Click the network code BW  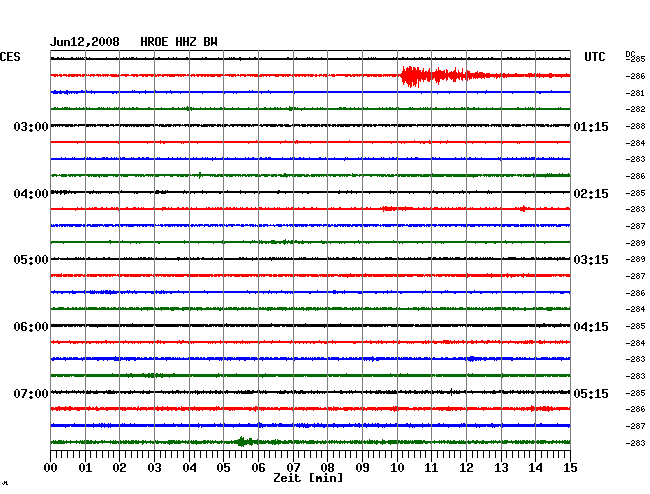click(x=210, y=42)
